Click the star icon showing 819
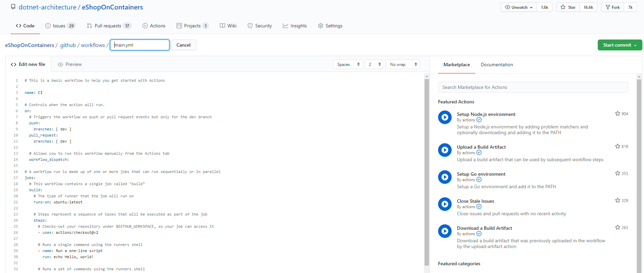This screenshot has width=644, height=273. coord(618,146)
